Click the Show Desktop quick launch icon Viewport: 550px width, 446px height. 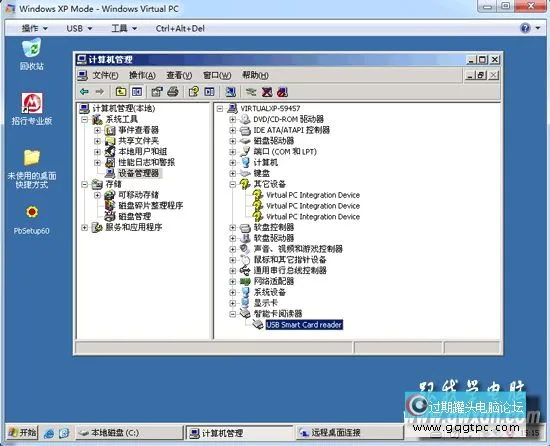(x=64, y=433)
